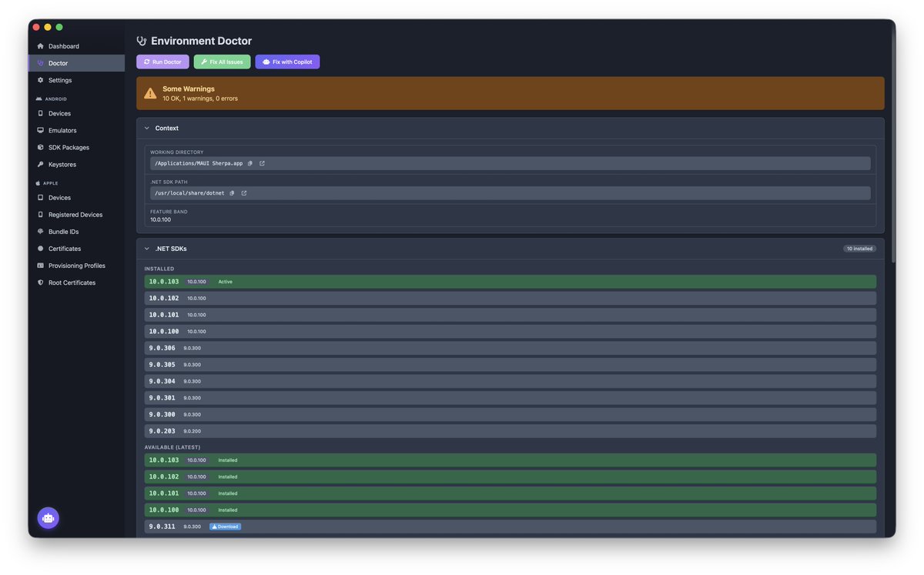Select the 9.0.305 SDK row
The height and width of the screenshot is (575, 924).
pos(510,365)
